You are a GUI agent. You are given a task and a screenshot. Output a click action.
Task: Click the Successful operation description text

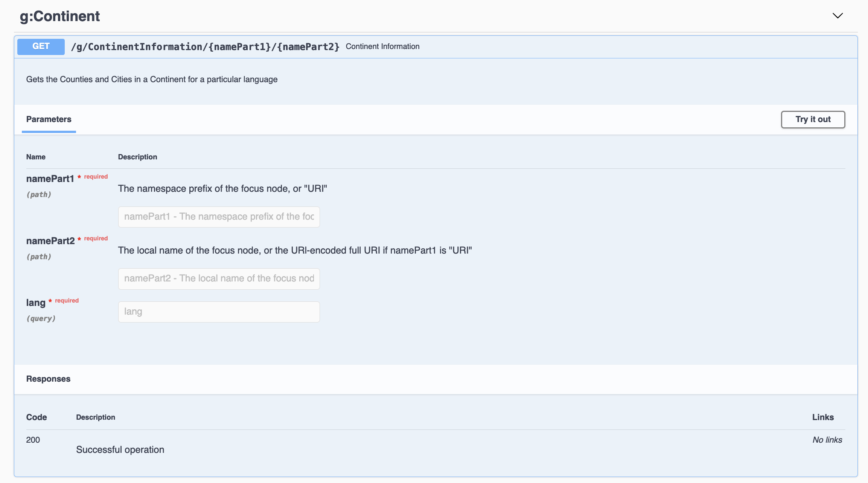click(120, 449)
